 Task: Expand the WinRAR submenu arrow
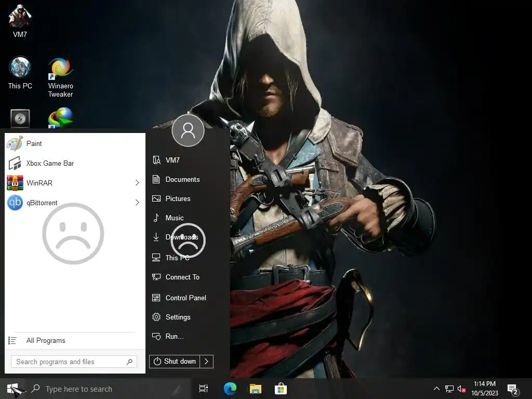[x=137, y=183]
